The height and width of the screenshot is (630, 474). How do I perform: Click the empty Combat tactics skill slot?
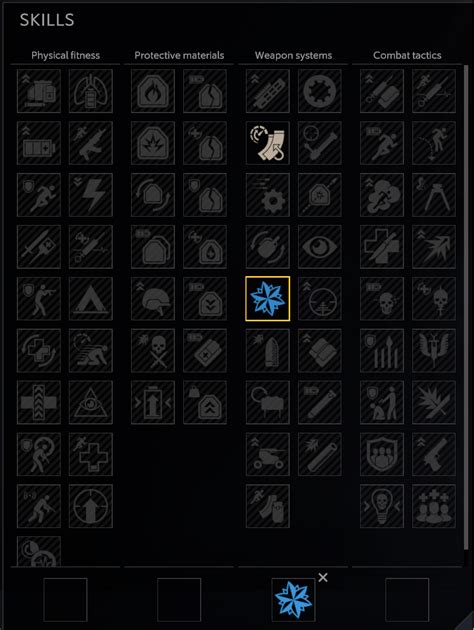[x=407, y=600]
